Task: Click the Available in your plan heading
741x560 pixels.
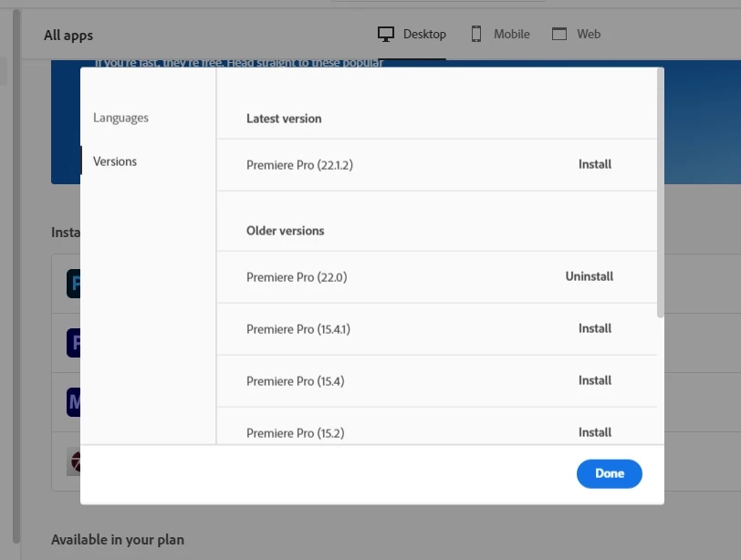Action: (x=118, y=540)
